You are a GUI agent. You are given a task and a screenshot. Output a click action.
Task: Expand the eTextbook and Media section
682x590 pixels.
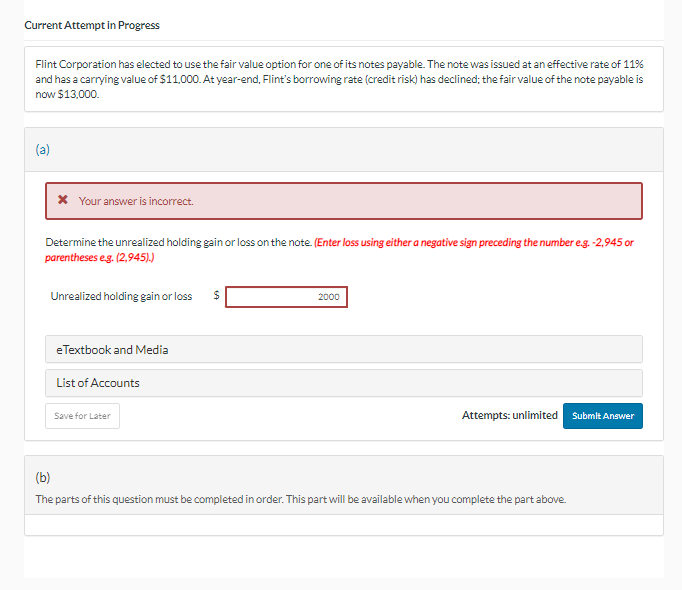(344, 349)
